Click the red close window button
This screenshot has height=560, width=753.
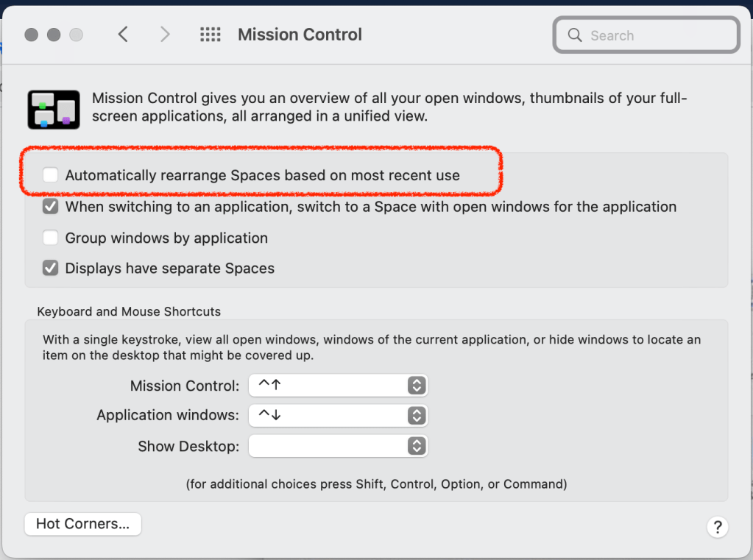31,35
